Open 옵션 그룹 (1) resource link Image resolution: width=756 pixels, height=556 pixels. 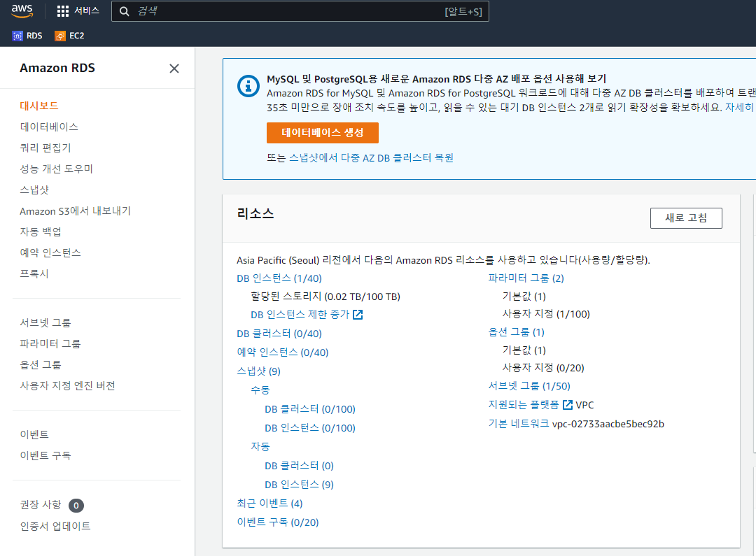[517, 332]
